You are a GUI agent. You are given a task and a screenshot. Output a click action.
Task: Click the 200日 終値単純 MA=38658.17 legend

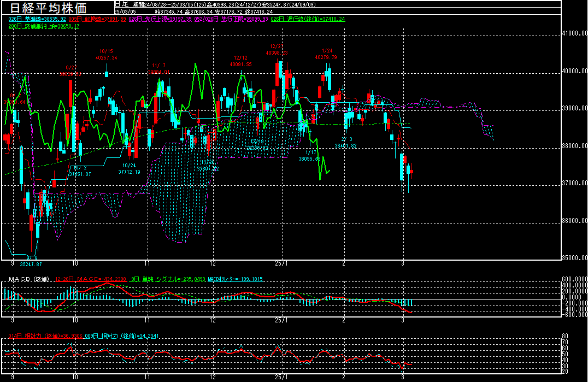pyautogui.click(x=44, y=26)
